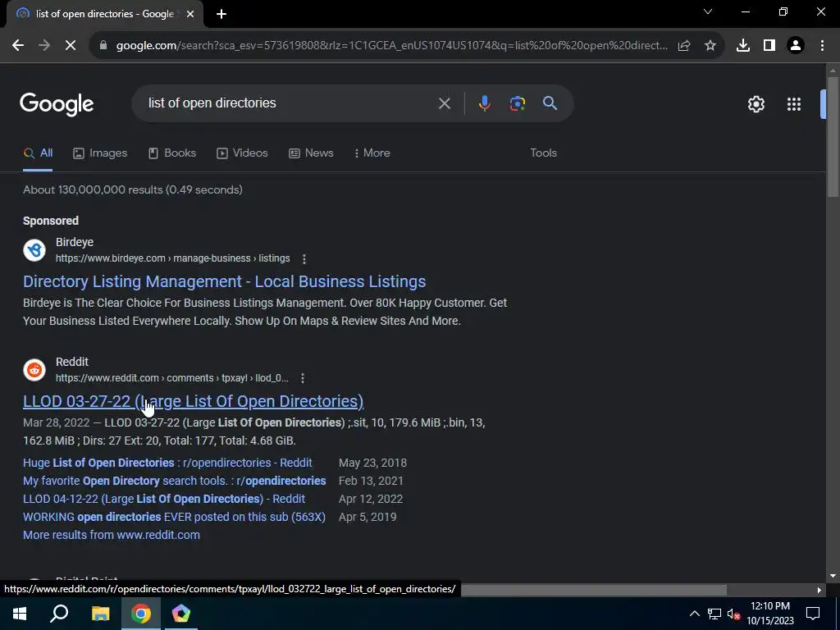Click the forward navigation arrow
Viewport: 840px width, 630px height.
(x=44, y=46)
